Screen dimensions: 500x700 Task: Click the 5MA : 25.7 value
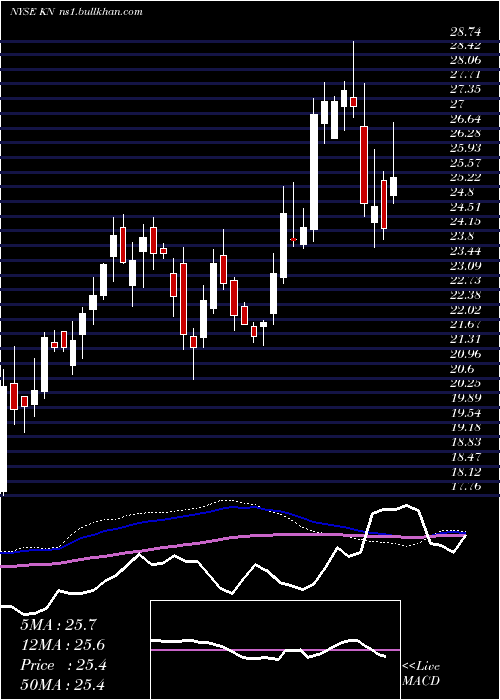tap(58, 625)
